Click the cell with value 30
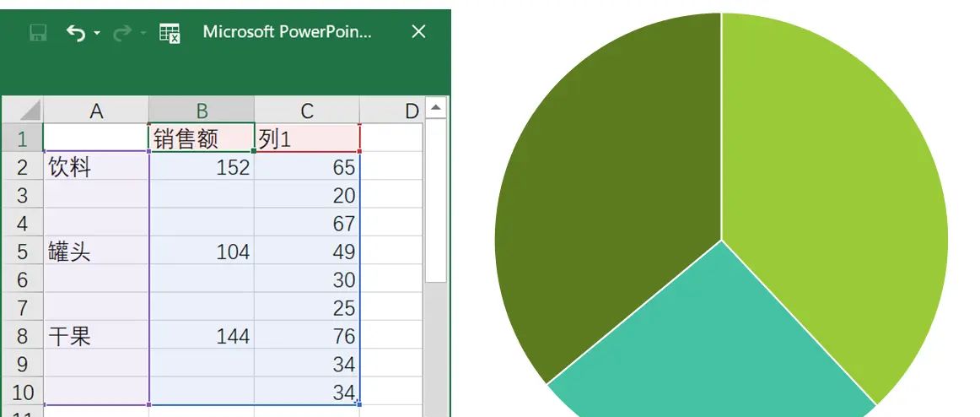 point(307,279)
